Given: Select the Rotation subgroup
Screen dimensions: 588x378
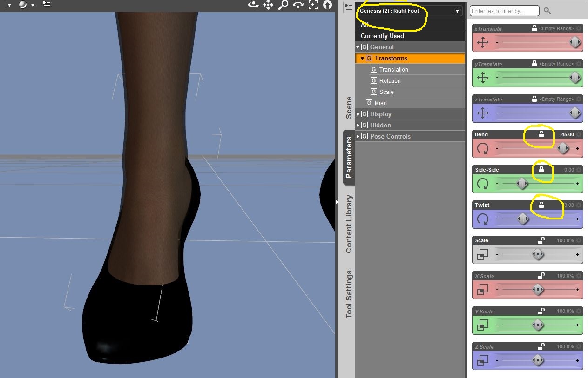Looking at the screenshot, I should click(390, 81).
